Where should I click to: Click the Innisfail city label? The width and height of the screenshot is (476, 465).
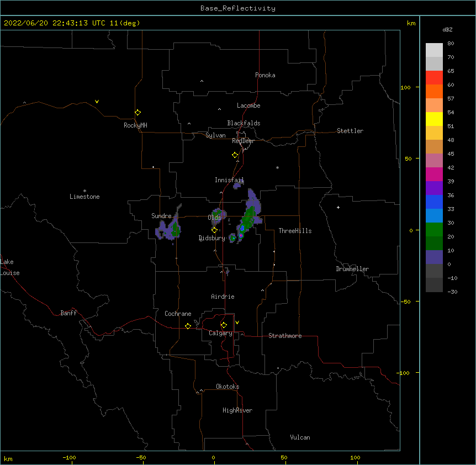(229, 180)
